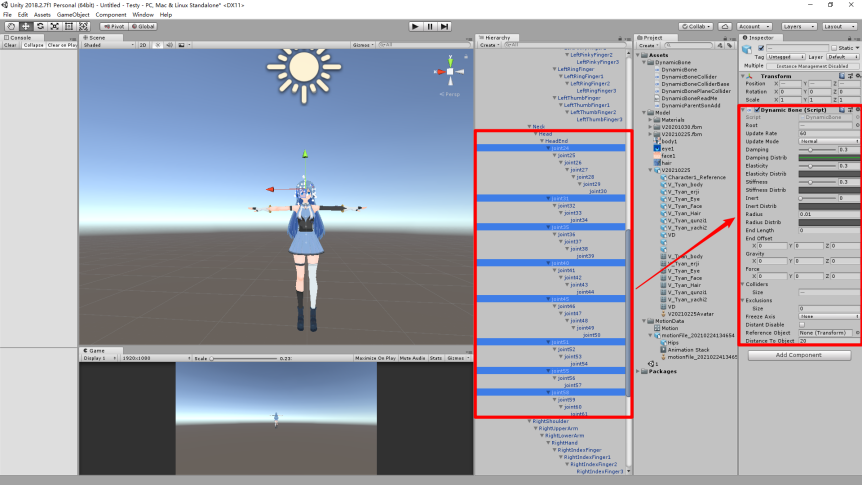Image resolution: width=862 pixels, height=485 pixels.
Task: Click Project search by label icon
Action: [x=729, y=46]
